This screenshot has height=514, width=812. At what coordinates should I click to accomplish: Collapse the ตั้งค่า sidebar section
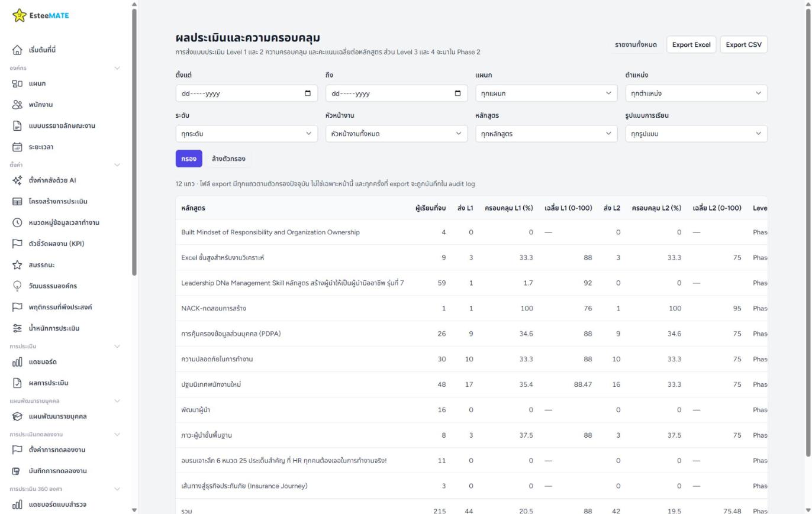pos(117,165)
